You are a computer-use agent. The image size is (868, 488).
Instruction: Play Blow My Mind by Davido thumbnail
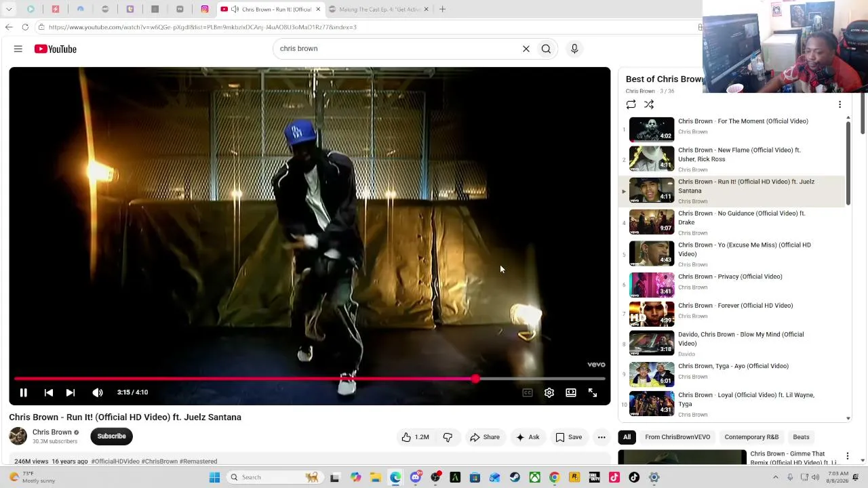point(652,343)
